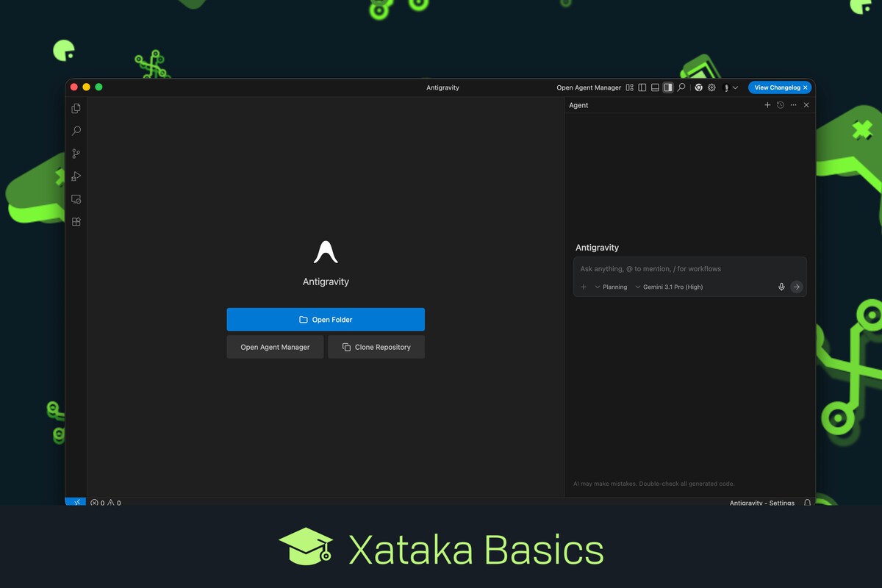Click the blue Open Folder button
Image resolution: width=882 pixels, height=588 pixels.
point(326,320)
